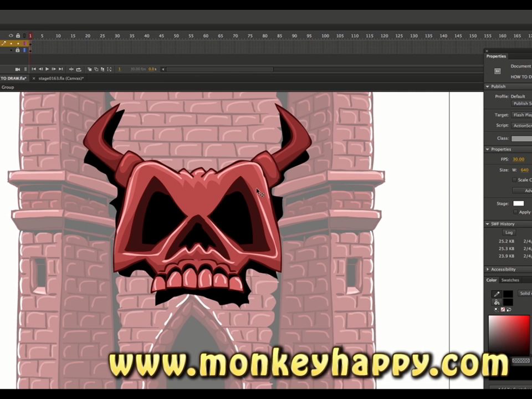Viewport: 532px width, 399px height.
Task: Open the Target Flash Player dropdown
Action: pos(522,115)
